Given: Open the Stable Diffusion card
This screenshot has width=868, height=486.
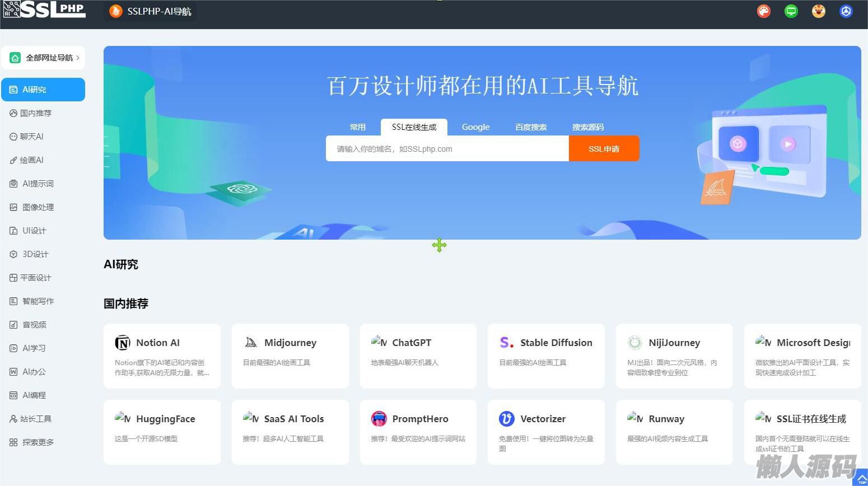Looking at the screenshot, I should coord(546,356).
